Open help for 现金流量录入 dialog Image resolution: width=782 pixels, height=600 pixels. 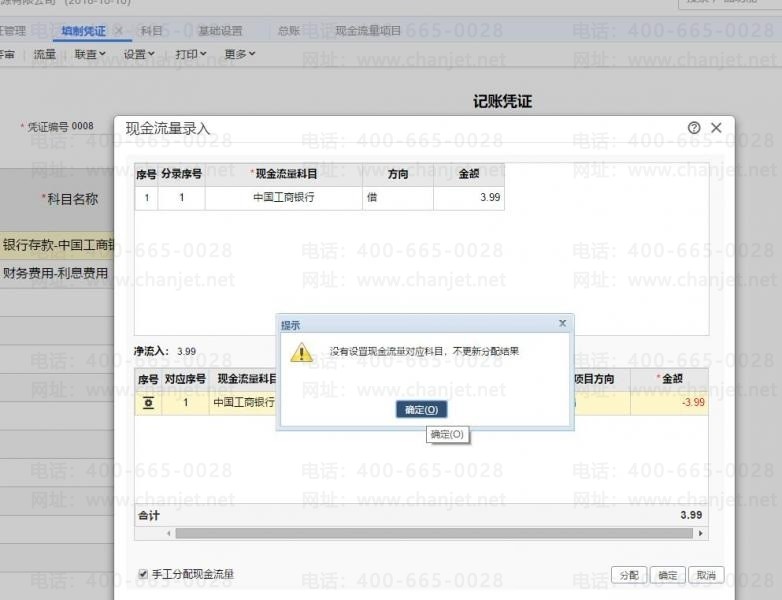point(694,128)
